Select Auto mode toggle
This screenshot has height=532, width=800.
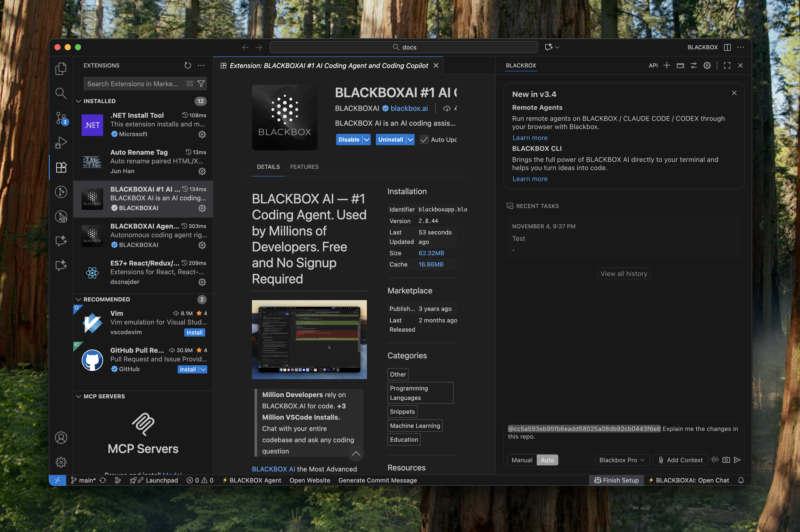click(x=547, y=460)
